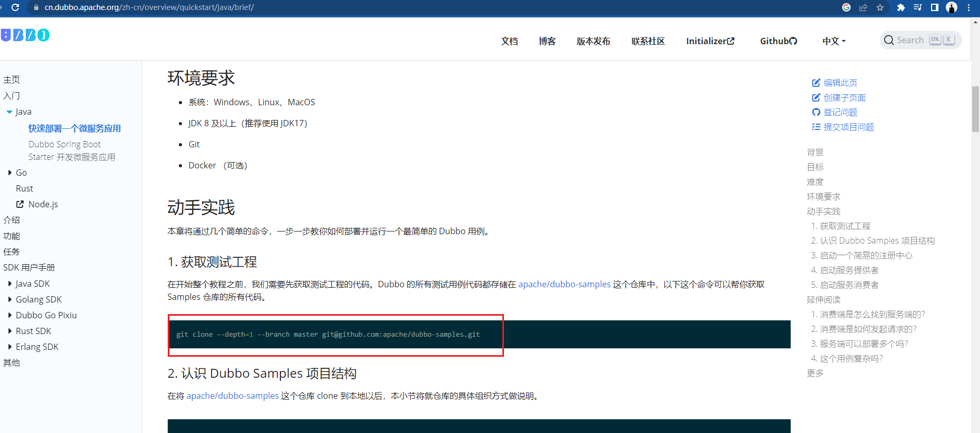This screenshot has height=433, width=980.
Task: Bookmark this page with the star icon
Action: click(880, 7)
